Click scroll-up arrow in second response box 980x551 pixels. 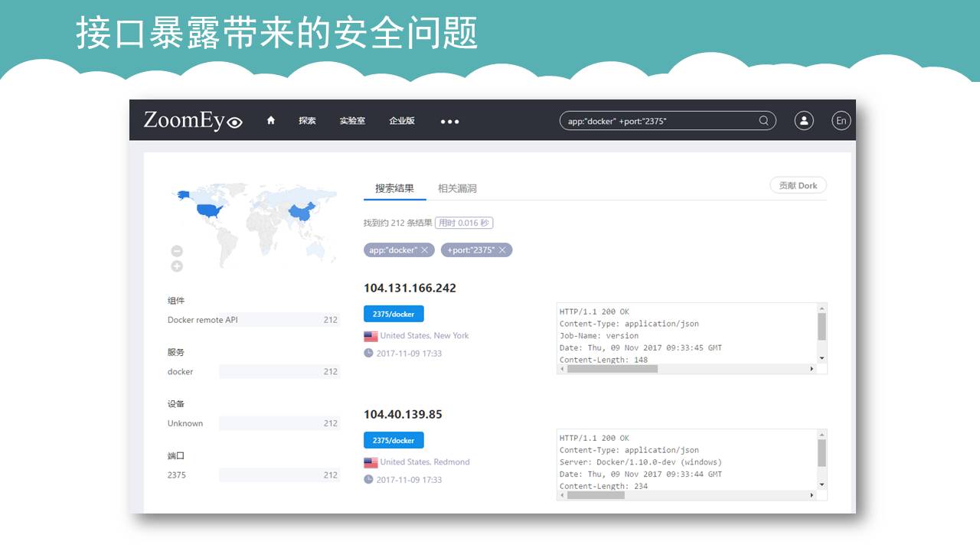822,434
